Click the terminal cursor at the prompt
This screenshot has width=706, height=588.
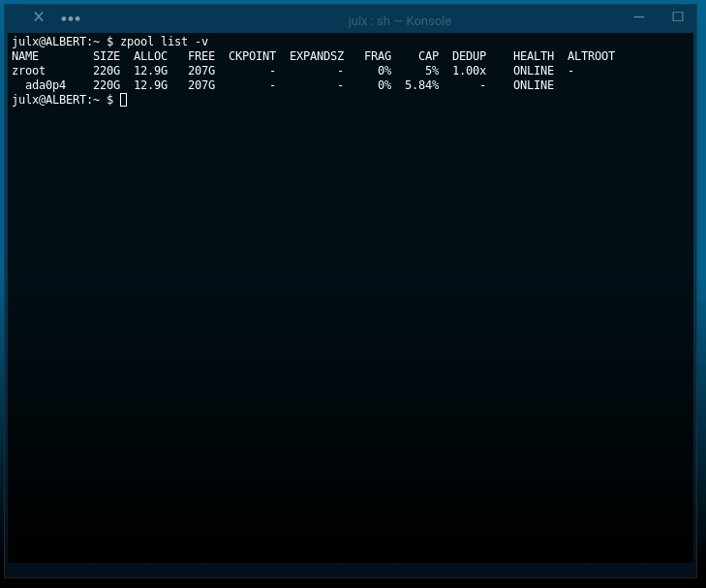point(124,100)
